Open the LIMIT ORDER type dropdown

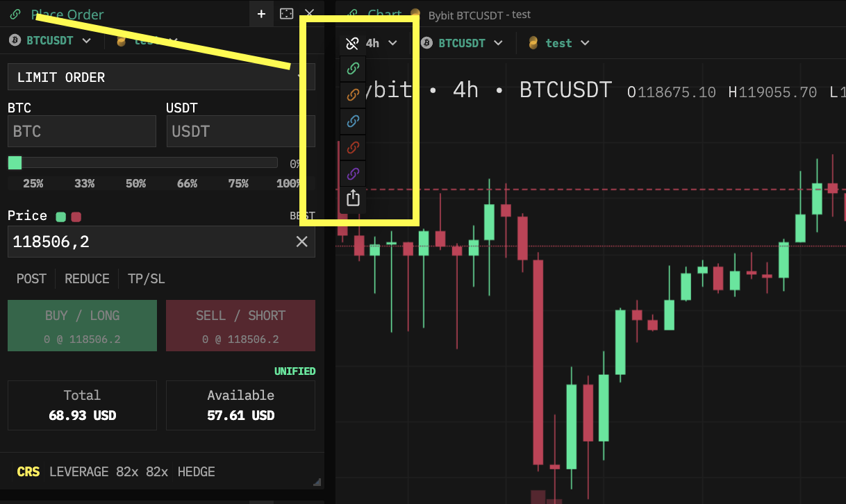pyautogui.click(x=161, y=77)
